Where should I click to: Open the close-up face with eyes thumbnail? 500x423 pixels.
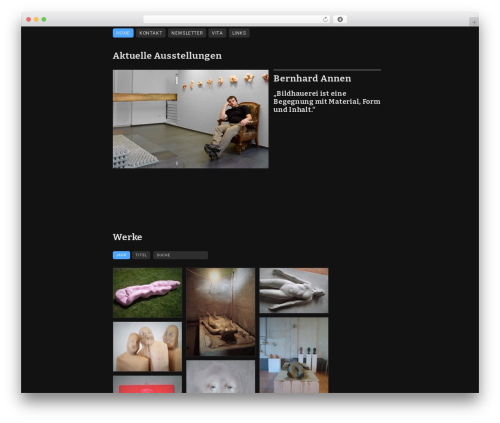(221, 376)
